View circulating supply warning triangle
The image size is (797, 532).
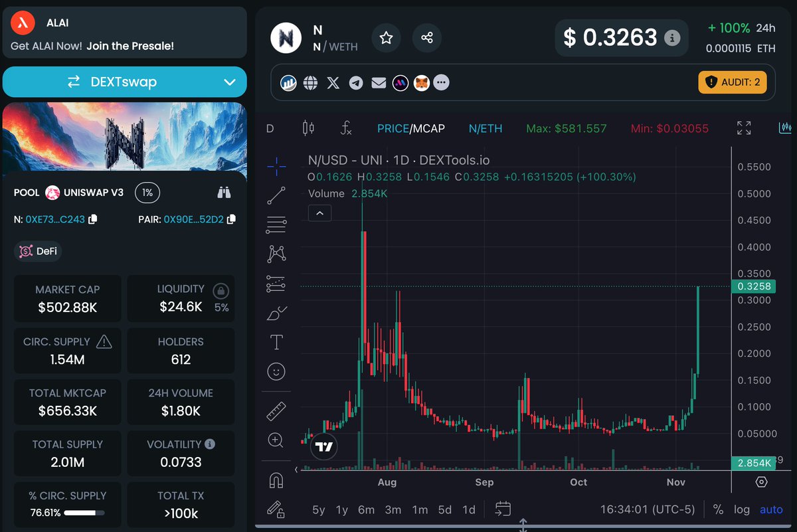[104, 341]
